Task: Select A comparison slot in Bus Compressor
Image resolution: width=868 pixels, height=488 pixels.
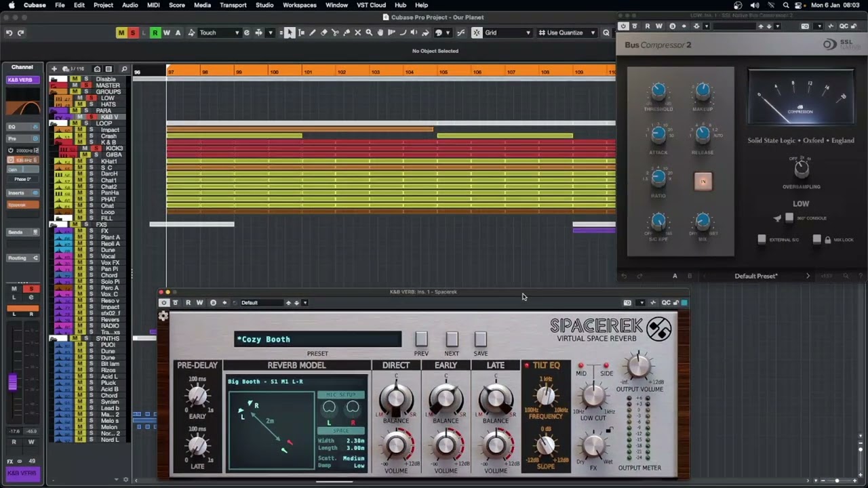Action: [674, 276]
